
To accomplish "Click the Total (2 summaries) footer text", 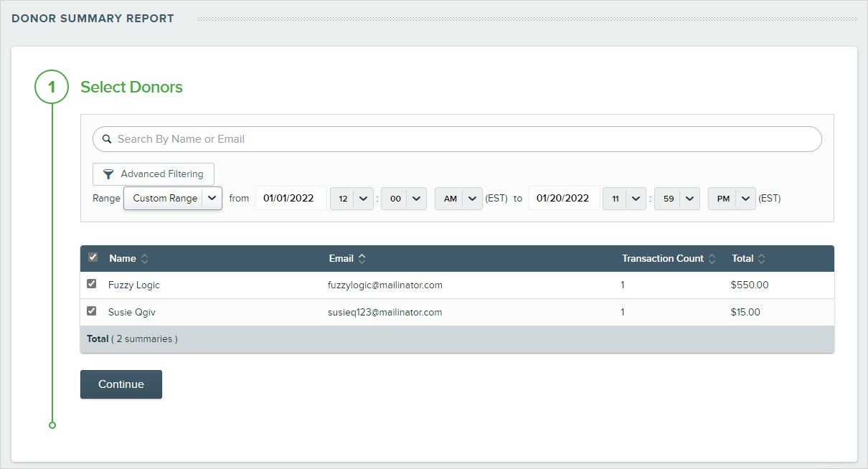I will (133, 338).
